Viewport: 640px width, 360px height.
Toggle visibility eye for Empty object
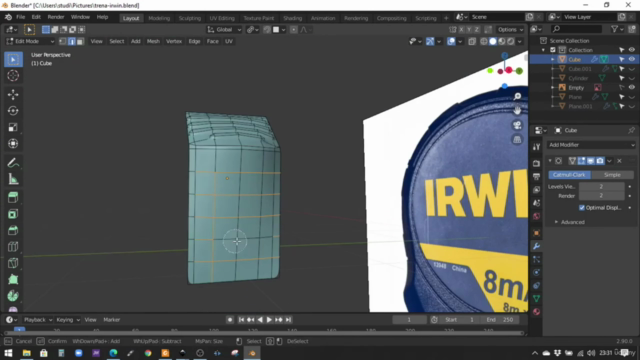point(631,87)
